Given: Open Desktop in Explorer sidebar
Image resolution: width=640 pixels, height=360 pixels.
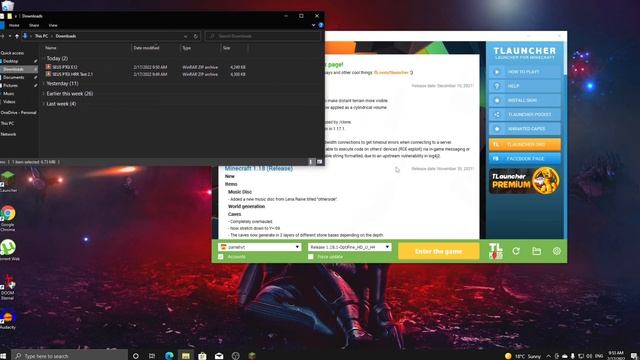Looking at the screenshot, I should point(11,61).
